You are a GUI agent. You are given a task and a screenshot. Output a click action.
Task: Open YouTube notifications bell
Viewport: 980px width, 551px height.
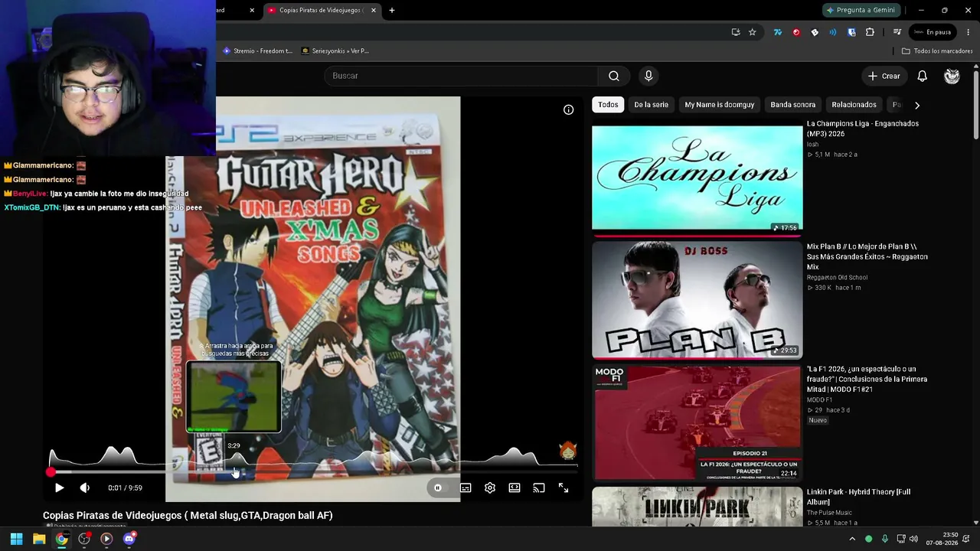pos(923,76)
